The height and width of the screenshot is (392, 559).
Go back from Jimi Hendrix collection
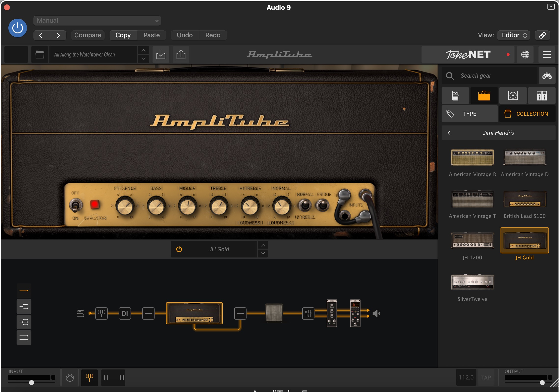pos(449,133)
